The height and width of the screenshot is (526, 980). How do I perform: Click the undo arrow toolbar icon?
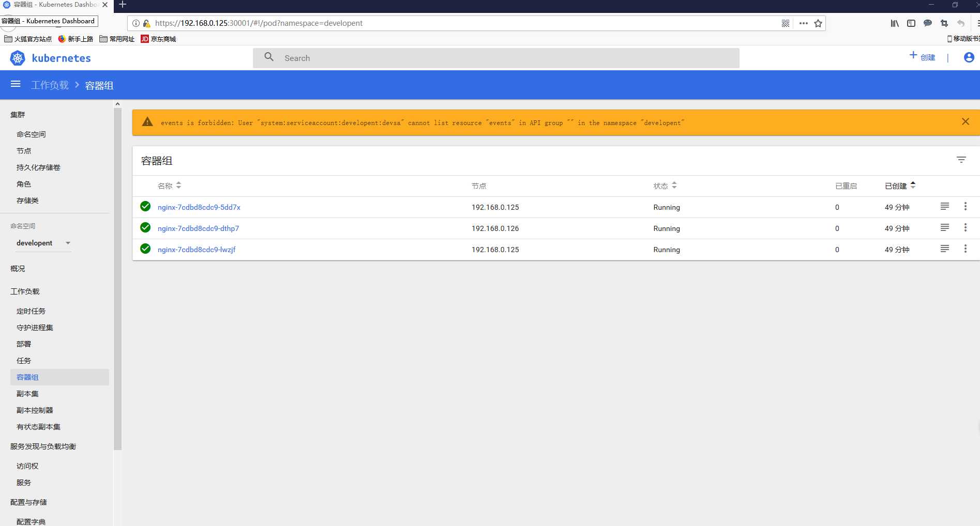pyautogui.click(x=961, y=23)
